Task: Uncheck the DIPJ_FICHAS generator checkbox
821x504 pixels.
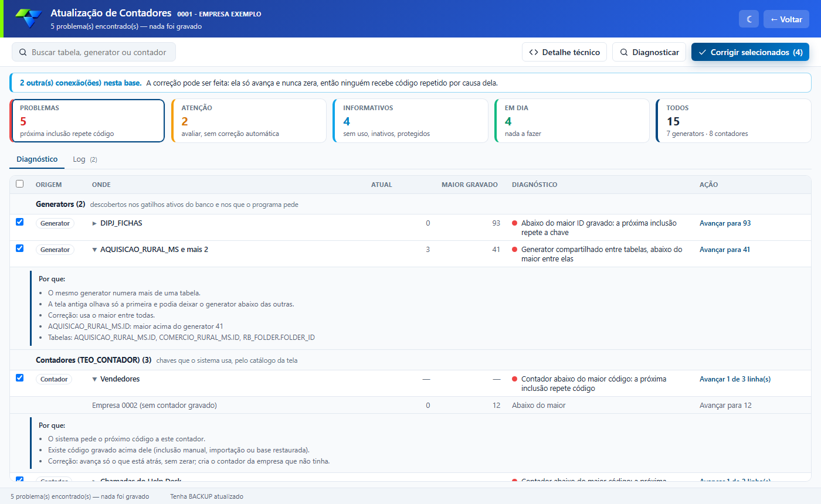Action: 20,222
